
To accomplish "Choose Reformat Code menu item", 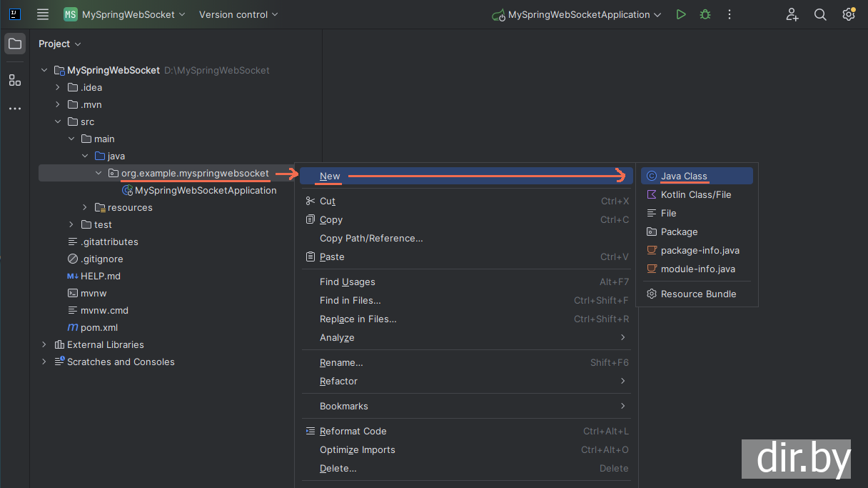I will [x=466, y=431].
